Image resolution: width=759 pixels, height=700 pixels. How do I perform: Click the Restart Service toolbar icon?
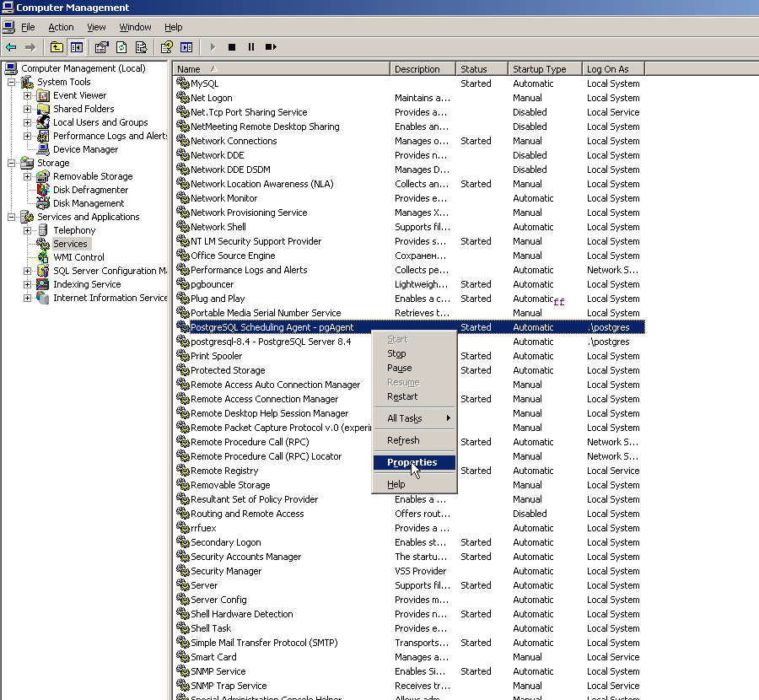coord(271,47)
